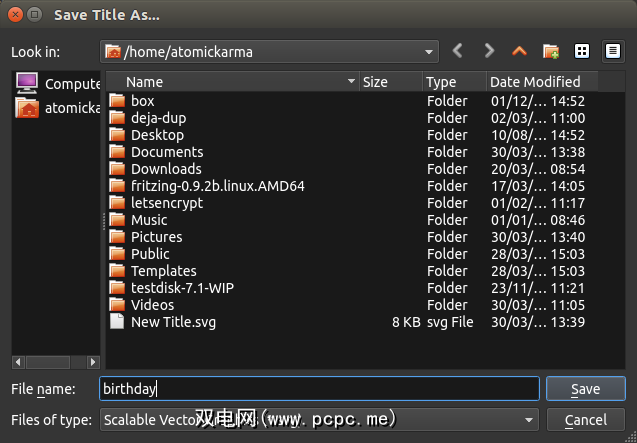Select the Documents folder
The width and height of the screenshot is (637, 443).
click(x=166, y=152)
